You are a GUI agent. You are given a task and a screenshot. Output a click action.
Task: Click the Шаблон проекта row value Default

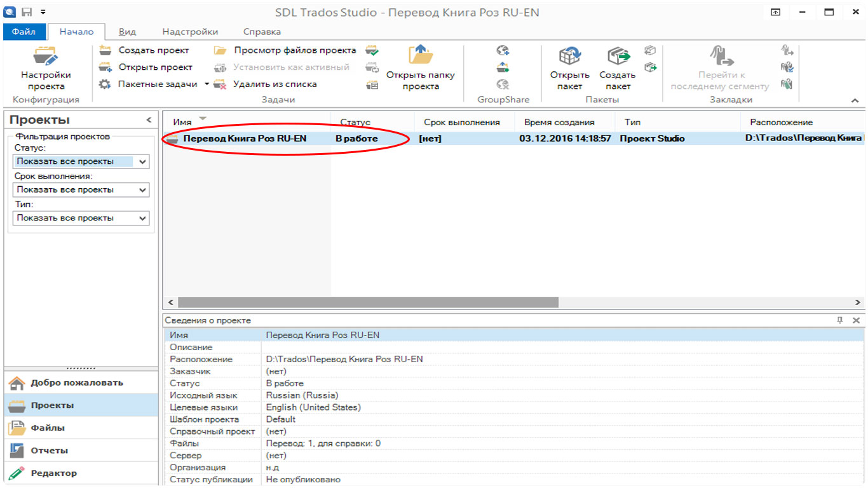coord(281,419)
